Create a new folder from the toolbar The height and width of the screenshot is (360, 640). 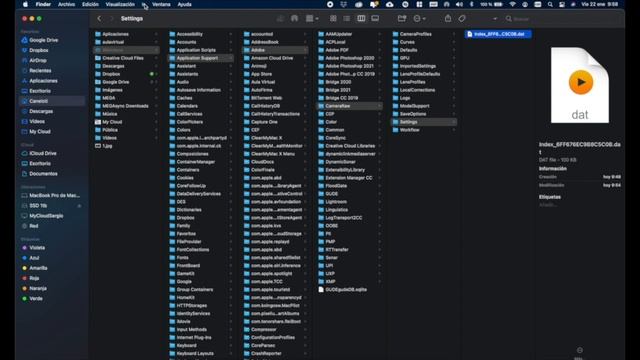pos(402,19)
